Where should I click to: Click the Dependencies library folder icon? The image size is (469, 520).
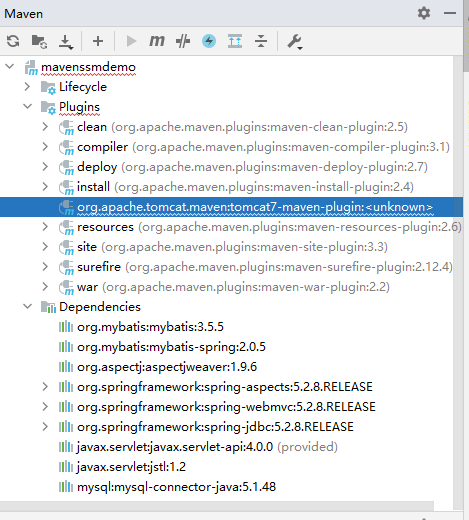pos(48,307)
